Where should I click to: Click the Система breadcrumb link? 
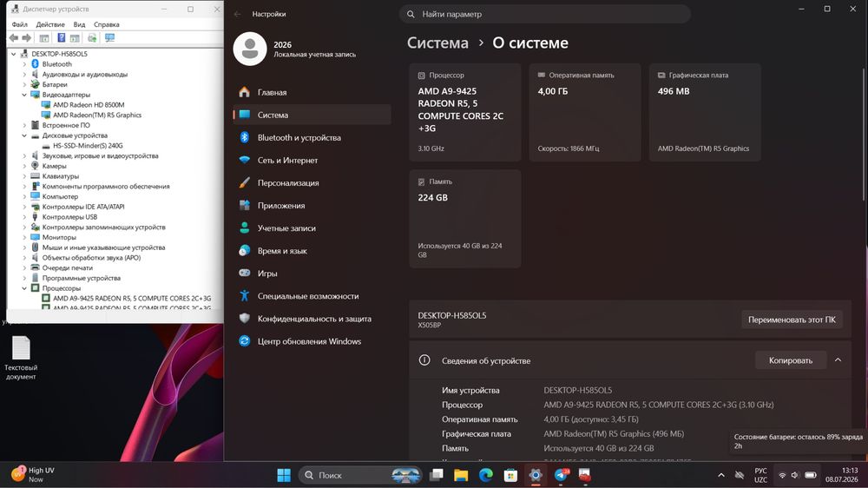coord(437,43)
